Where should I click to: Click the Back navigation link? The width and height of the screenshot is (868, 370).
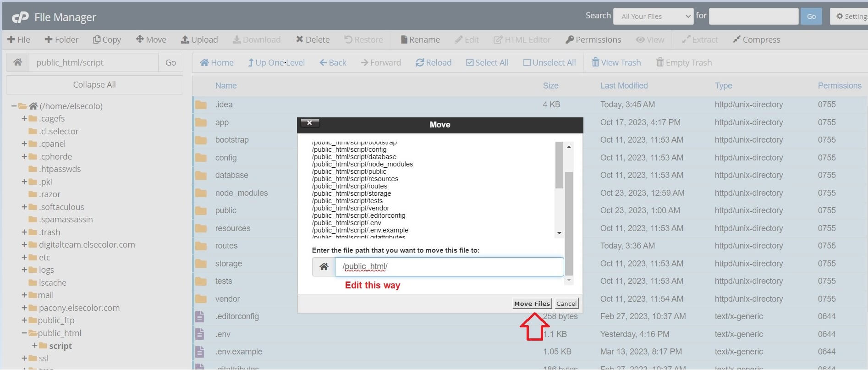[x=333, y=63]
